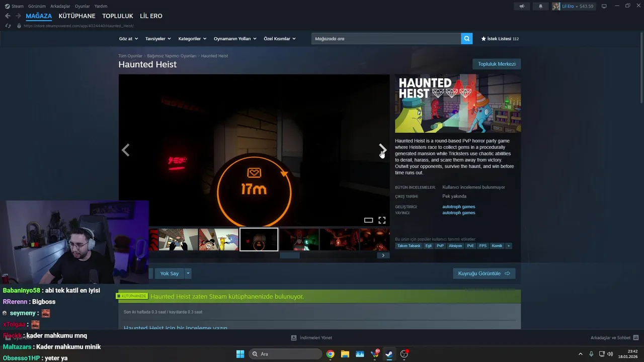
Task: Open Arkadaşlar ve Sohbet friends icon
Action: [x=636, y=338]
